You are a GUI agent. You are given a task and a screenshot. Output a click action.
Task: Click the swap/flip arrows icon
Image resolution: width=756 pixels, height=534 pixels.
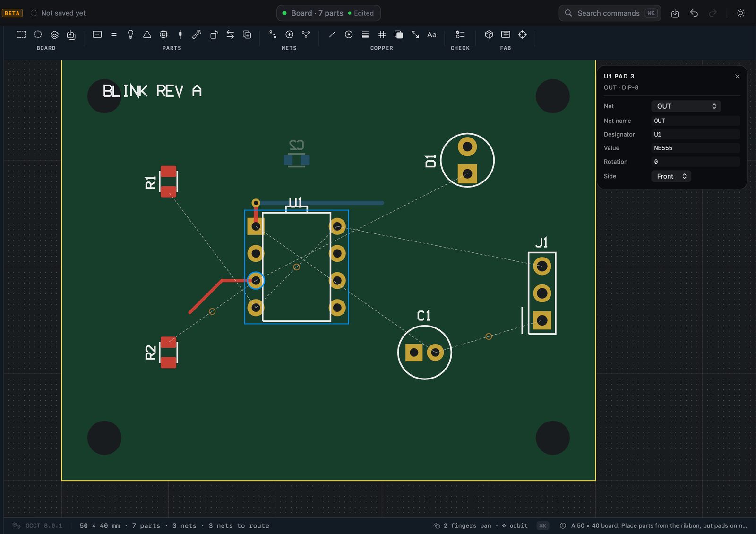230,34
